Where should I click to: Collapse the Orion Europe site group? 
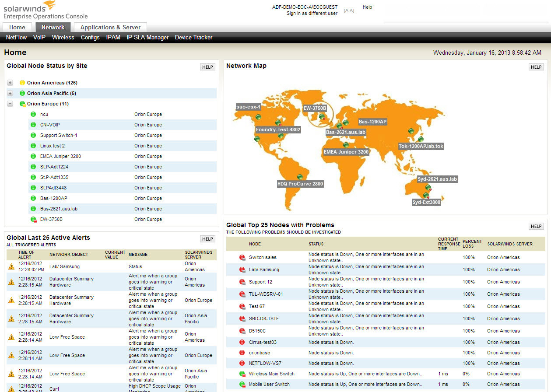(10, 104)
